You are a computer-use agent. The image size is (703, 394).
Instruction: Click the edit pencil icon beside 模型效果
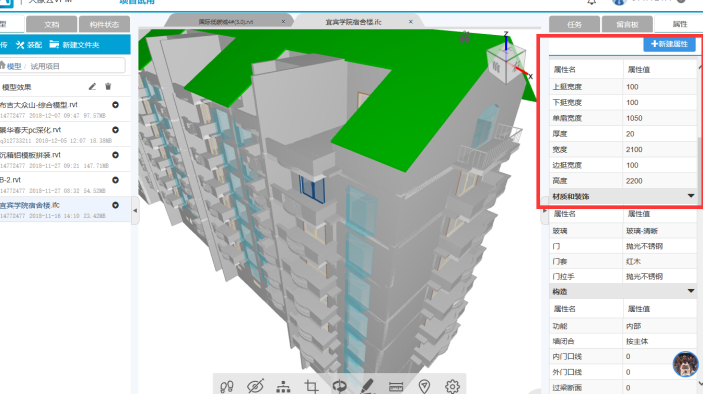click(92, 87)
